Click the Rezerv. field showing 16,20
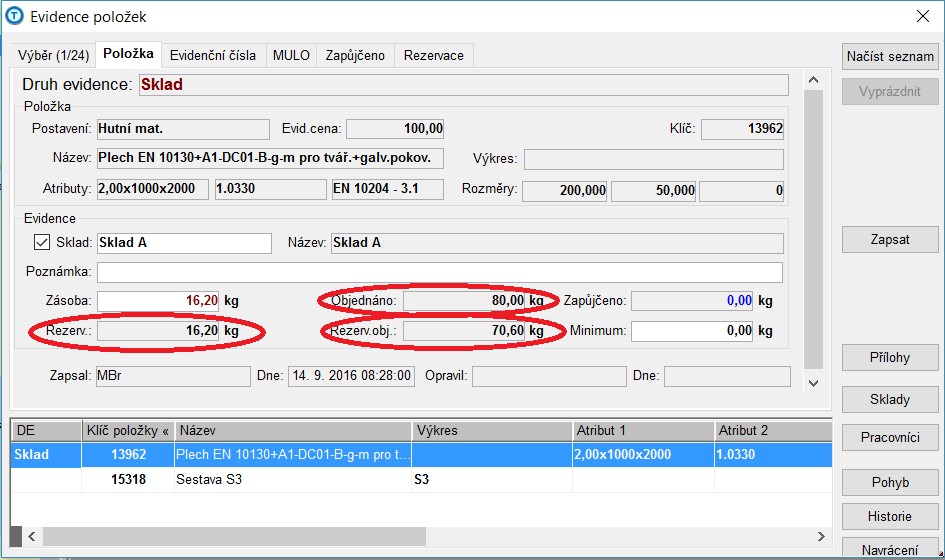945x560 pixels. coord(158,331)
